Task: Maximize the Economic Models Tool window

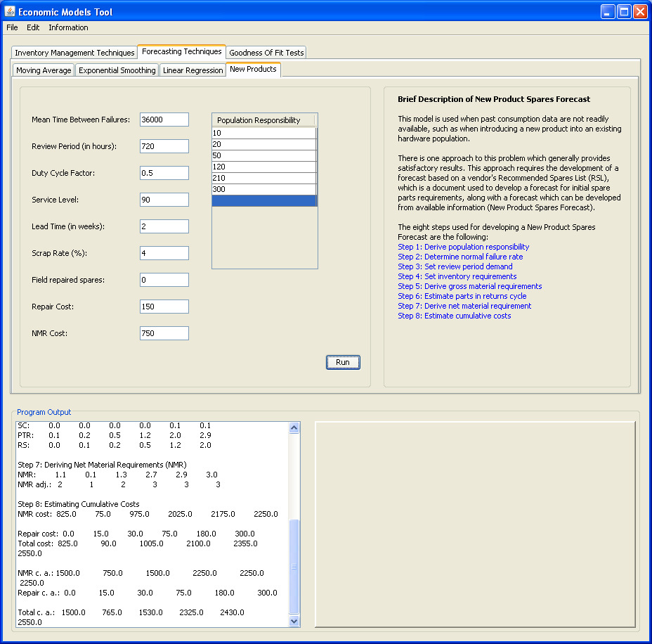Action: (624, 12)
